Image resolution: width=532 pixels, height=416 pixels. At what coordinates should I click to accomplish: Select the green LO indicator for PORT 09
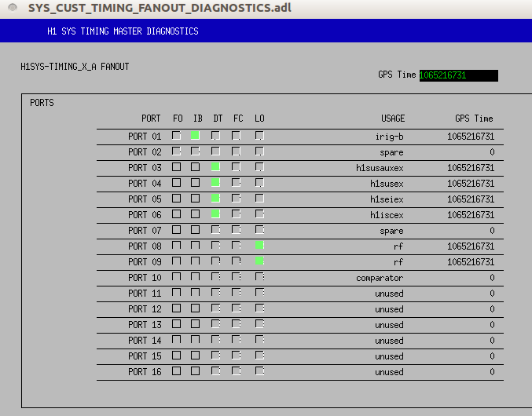click(x=259, y=261)
